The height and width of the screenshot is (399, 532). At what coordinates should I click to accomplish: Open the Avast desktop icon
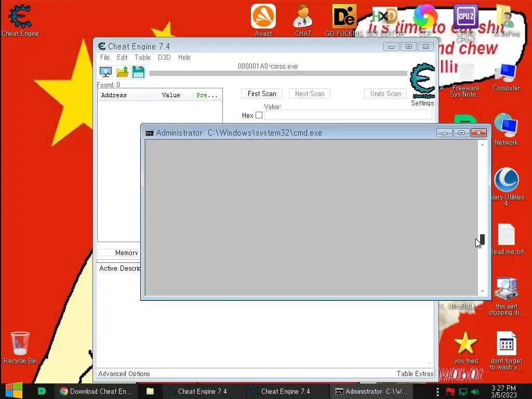tap(263, 20)
